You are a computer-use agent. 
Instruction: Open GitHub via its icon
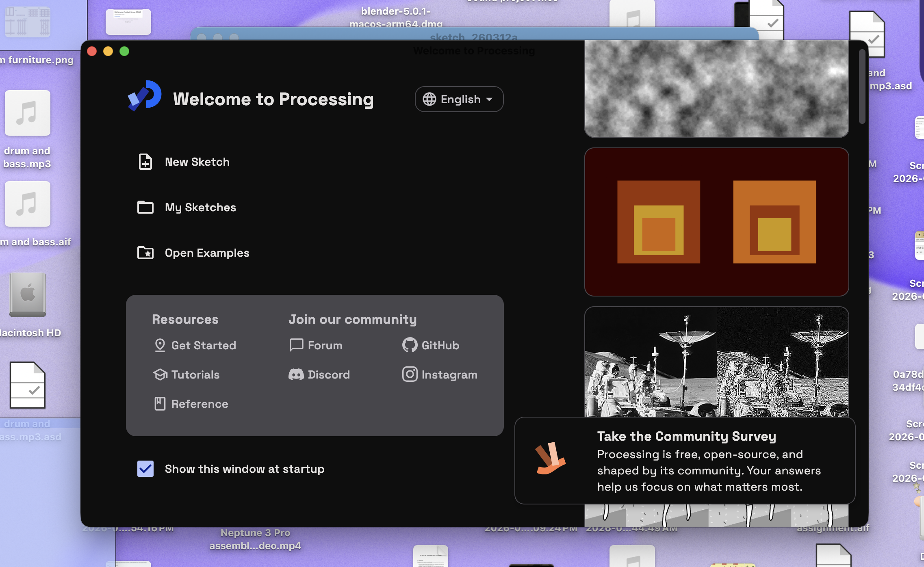pyautogui.click(x=410, y=345)
